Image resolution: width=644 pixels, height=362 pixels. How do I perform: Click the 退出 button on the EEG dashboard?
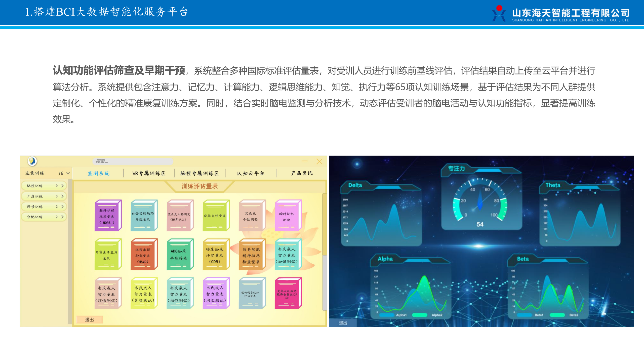(343, 323)
